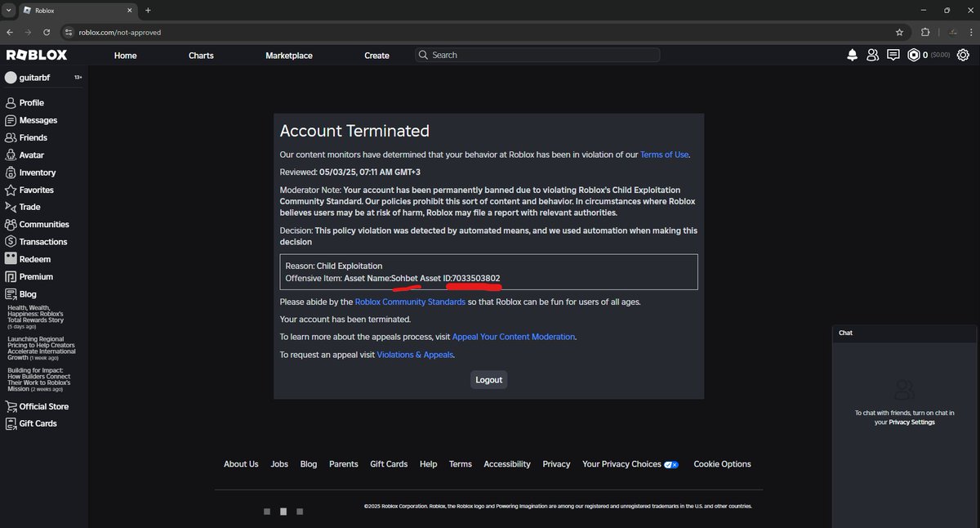Image resolution: width=980 pixels, height=528 pixels.
Task: Go back with the browser back arrow
Action: (x=9, y=33)
